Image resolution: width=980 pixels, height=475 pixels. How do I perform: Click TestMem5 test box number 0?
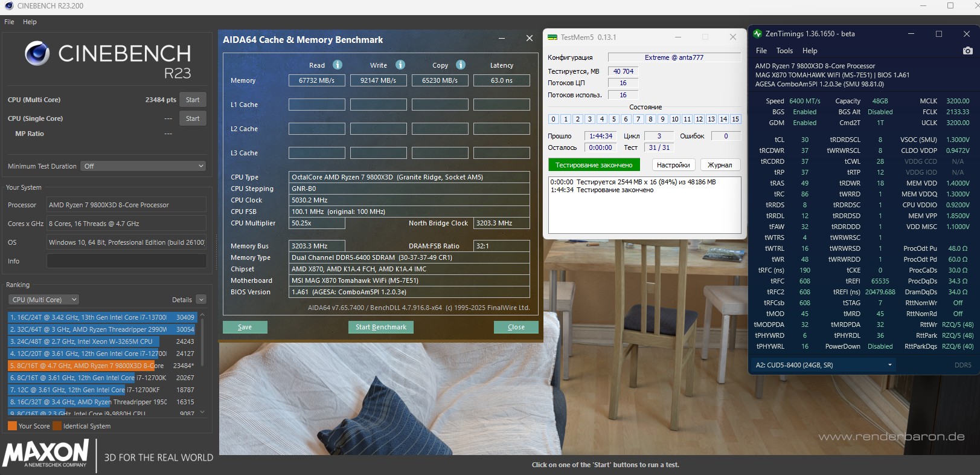pyautogui.click(x=554, y=119)
